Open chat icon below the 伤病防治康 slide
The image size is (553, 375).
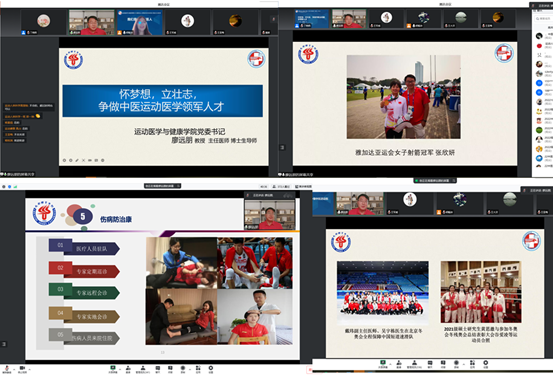(x=158, y=368)
